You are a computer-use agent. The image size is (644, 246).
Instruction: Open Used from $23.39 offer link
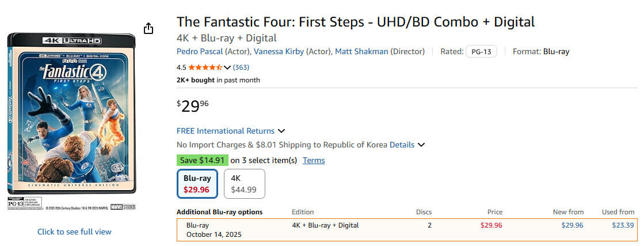pos(623,225)
